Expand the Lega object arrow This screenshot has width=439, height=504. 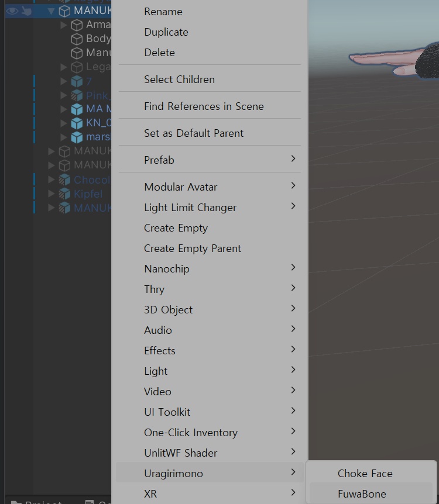pyautogui.click(x=63, y=67)
